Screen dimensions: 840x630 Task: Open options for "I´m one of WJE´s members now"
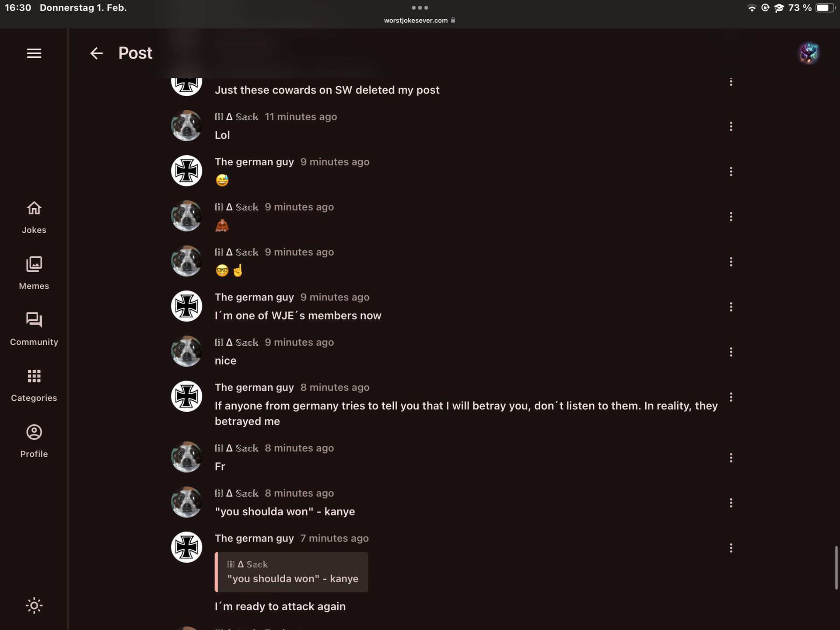tap(731, 307)
